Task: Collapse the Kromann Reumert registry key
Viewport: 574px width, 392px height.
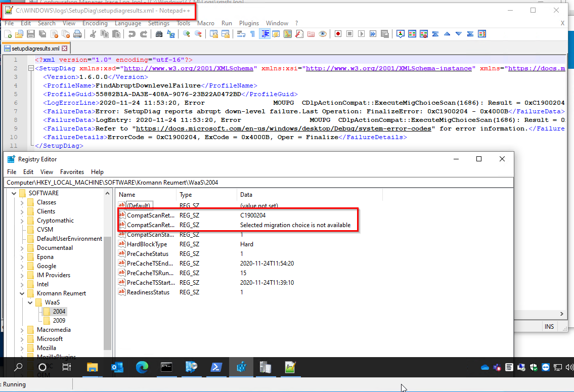Action: tap(22, 293)
